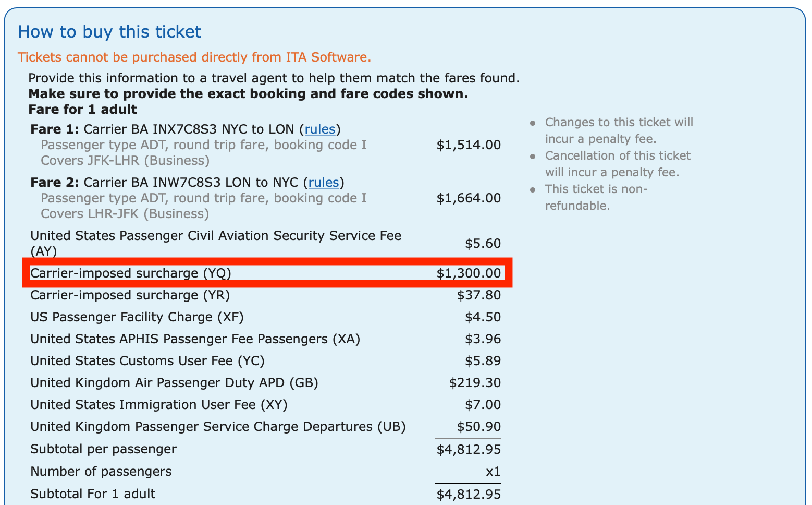Select the penalty fee cancellation notice
The width and height of the screenshot is (812, 505).
(618, 163)
